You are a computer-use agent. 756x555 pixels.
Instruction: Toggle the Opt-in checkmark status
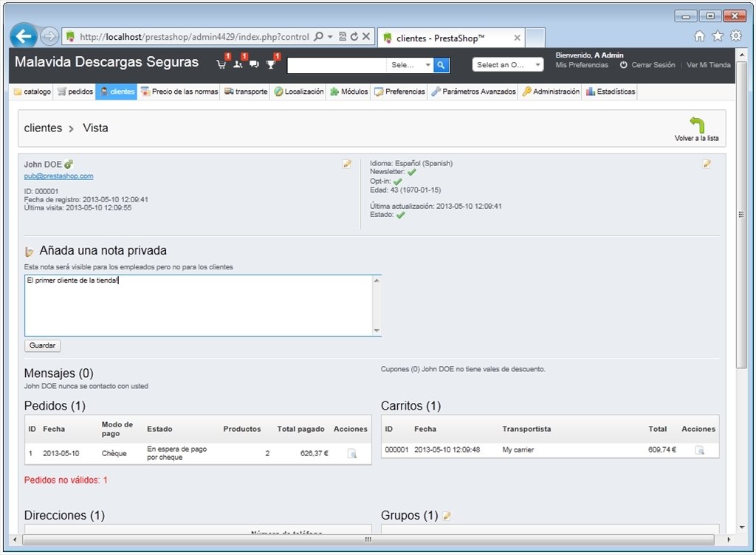[398, 182]
